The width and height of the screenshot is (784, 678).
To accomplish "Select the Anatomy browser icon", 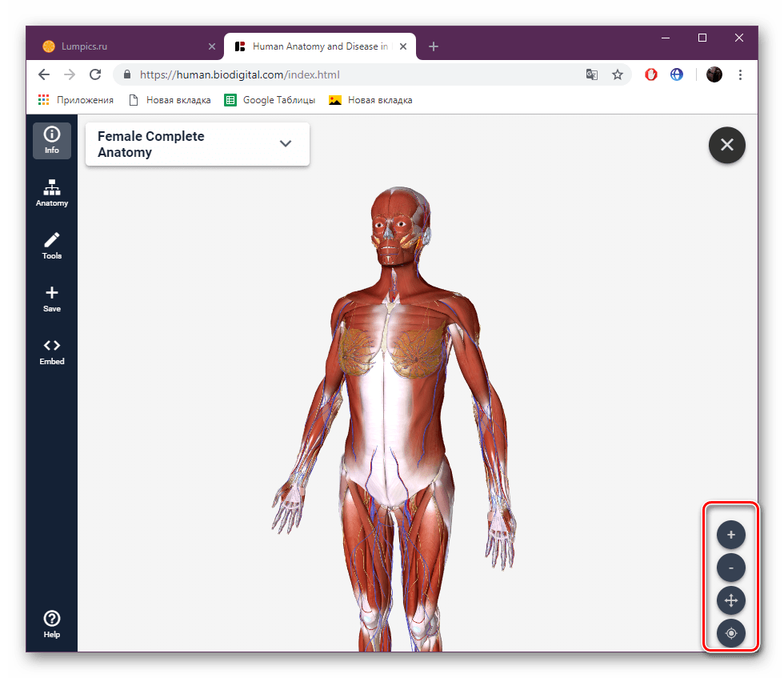I will (51, 192).
